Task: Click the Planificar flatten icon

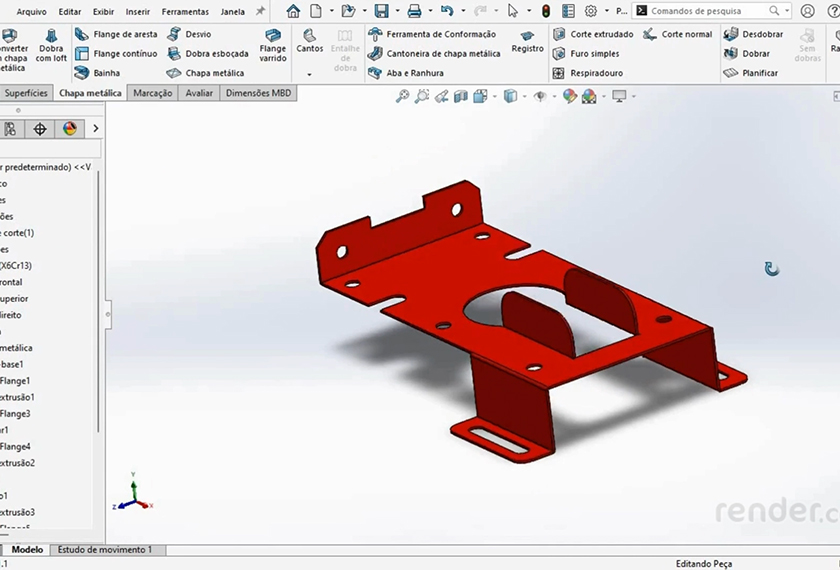Action: [731, 73]
